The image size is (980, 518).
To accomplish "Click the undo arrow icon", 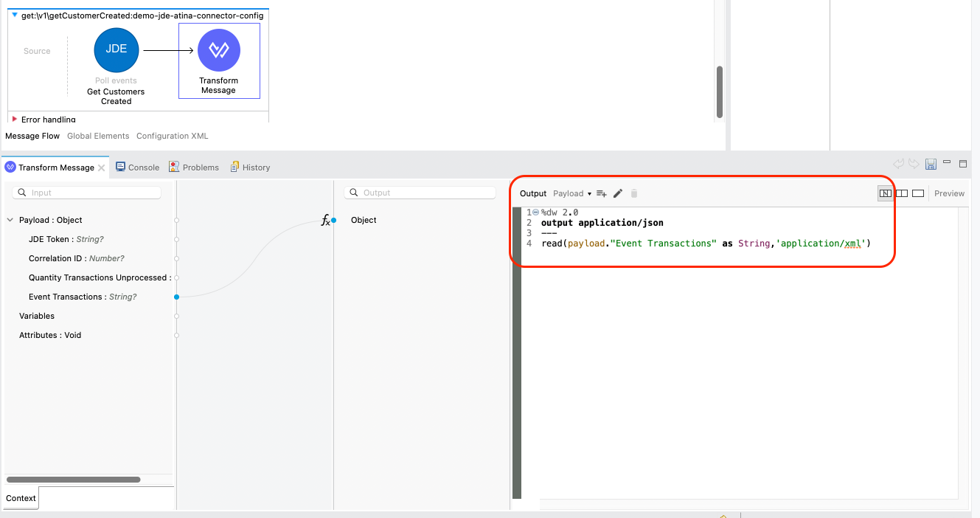I will pos(898,164).
